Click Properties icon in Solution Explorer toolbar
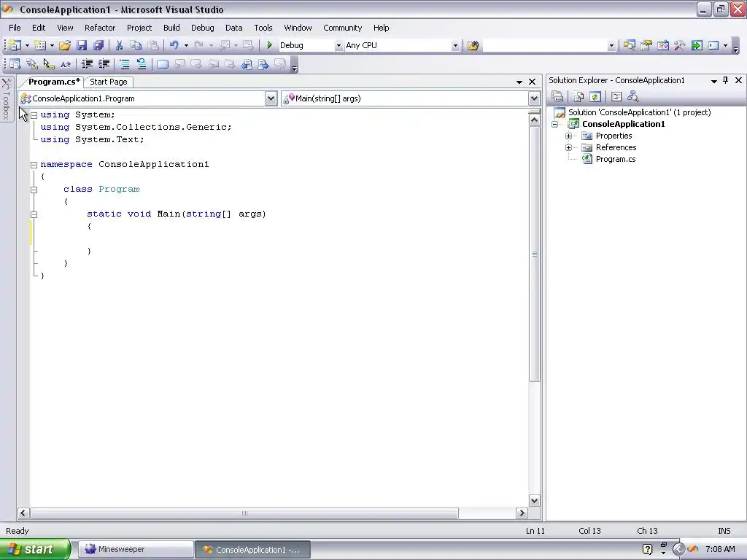The image size is (747, 560). pos(557,97)
